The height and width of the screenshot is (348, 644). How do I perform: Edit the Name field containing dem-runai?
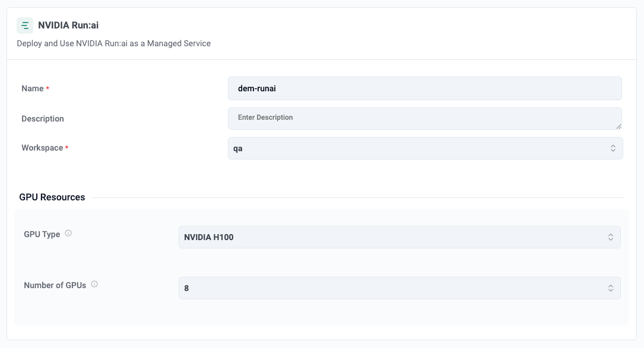click(424, 88)
